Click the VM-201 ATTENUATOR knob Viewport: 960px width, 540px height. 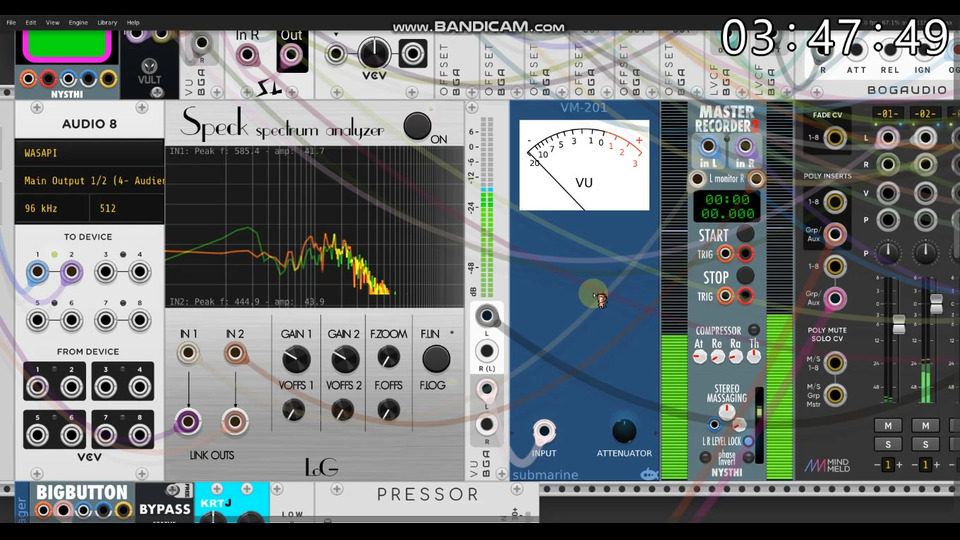point(624,430)
